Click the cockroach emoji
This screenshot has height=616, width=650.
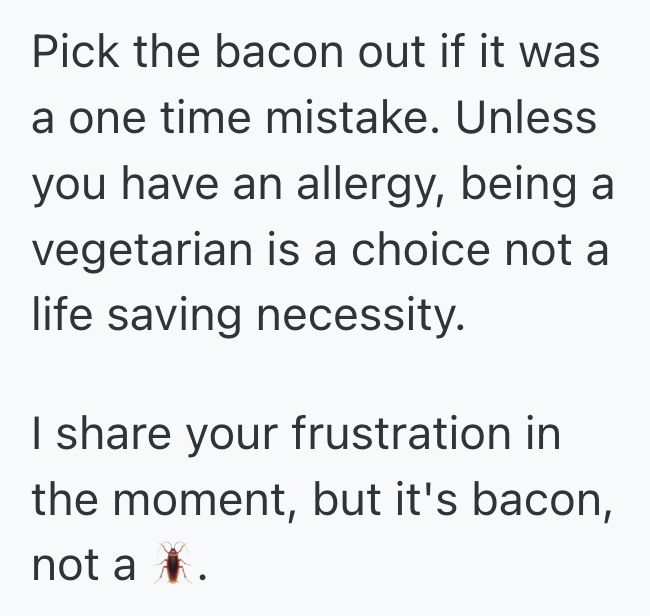pyautogui.click(x=175, y=563)
